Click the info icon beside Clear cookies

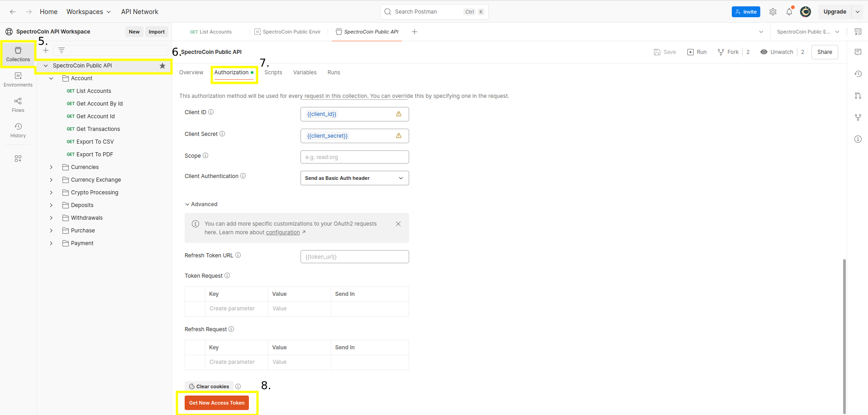click(238, 386)
